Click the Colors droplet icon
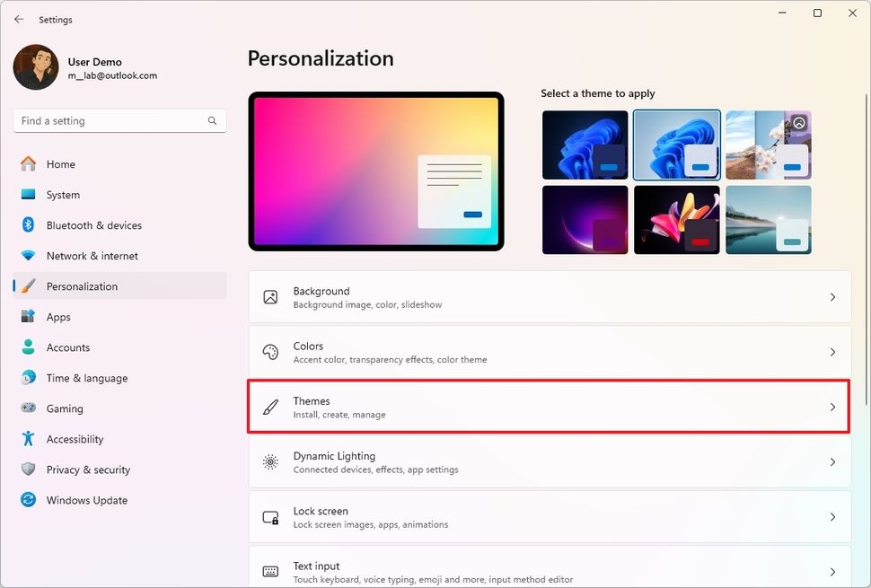The image size is (871, 588). (270, 352)
